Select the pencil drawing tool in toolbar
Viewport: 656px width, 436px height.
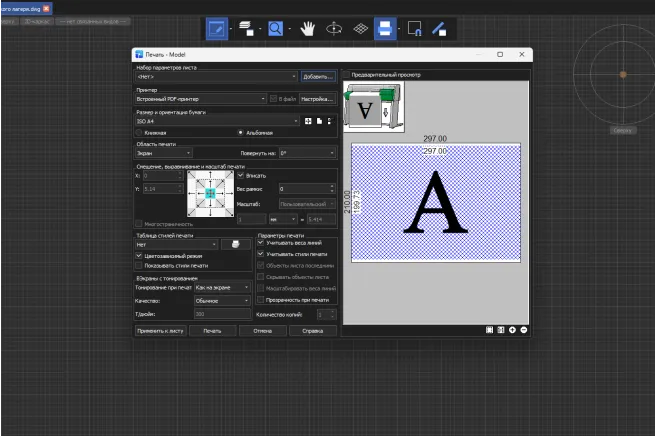tap(217, 28)
